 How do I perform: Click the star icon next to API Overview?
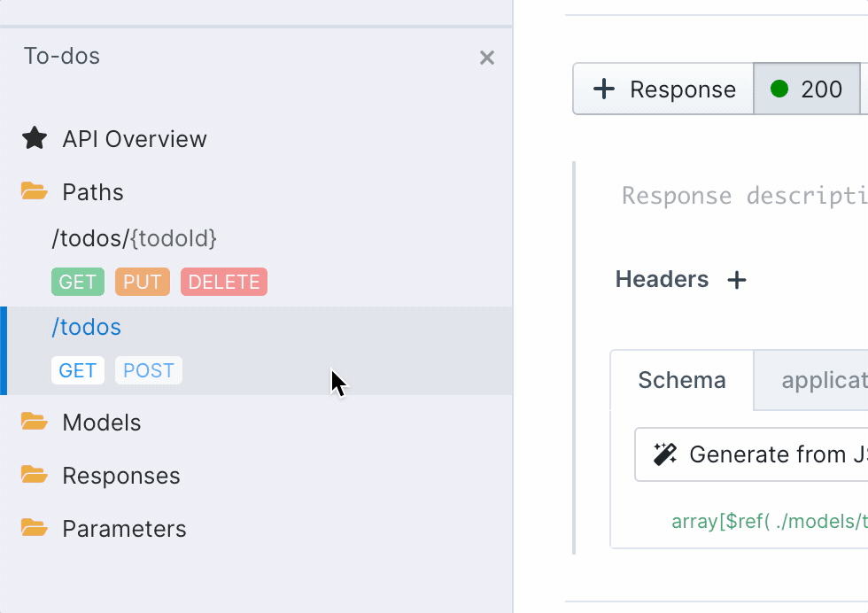point(34,138)
